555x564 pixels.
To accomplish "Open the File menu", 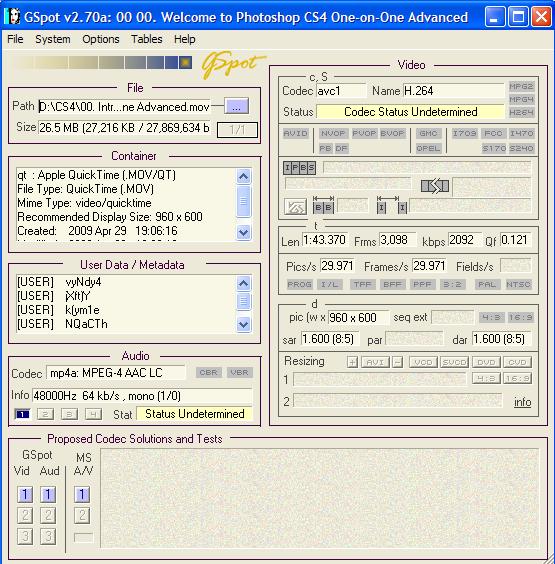I will pyautogui.click(x=15, y=39).
